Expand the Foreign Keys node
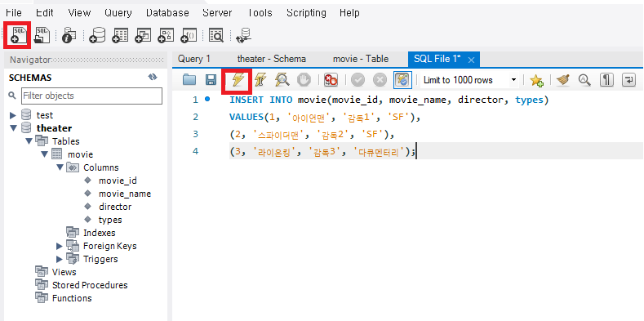This screenshot has height=321, width=644. [x=60, y=246]
